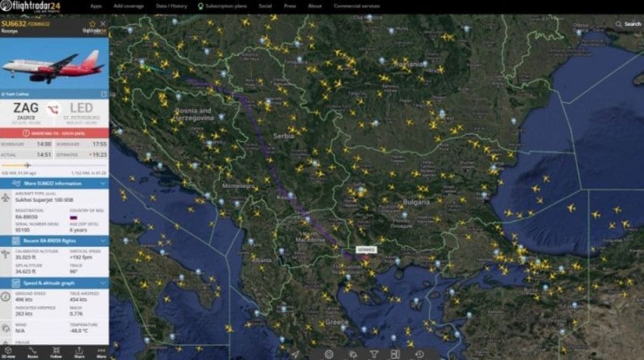
Task: Click the Route icon in bottom panel bar
Action: [x=33, y=351]
